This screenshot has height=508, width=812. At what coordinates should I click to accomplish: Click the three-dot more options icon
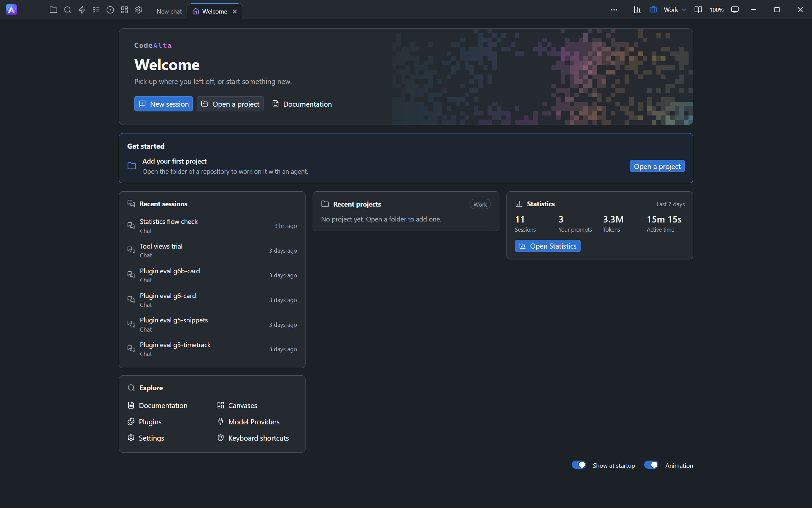pos(614,10)
